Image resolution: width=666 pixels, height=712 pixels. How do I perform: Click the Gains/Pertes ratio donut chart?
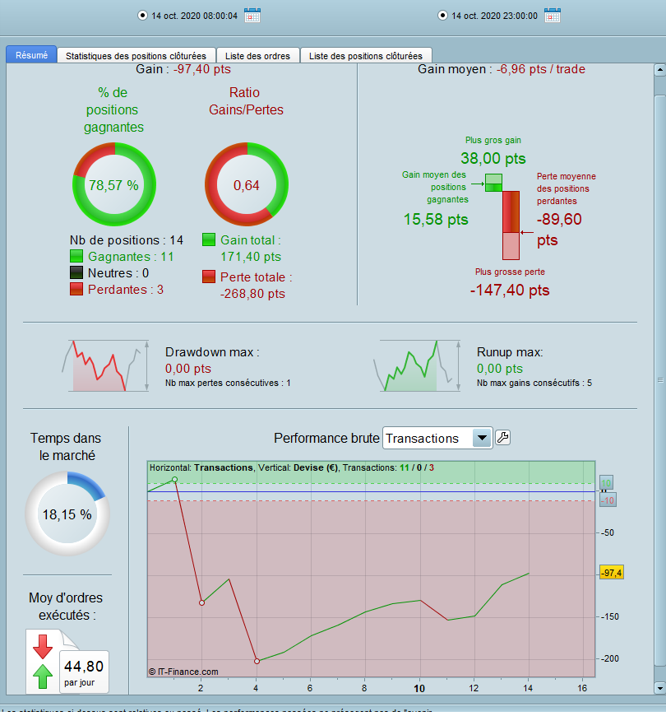[246, 184]
